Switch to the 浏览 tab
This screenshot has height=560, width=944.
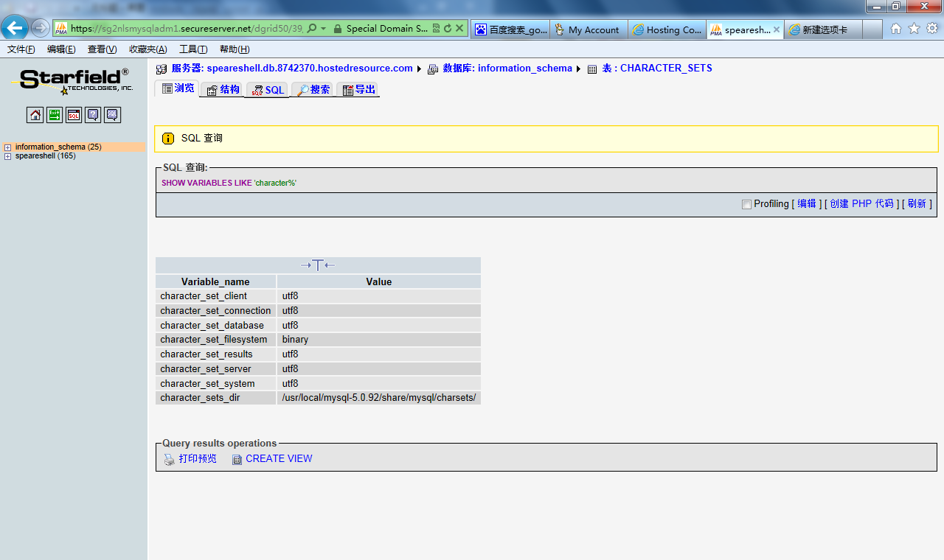(178, 88)
